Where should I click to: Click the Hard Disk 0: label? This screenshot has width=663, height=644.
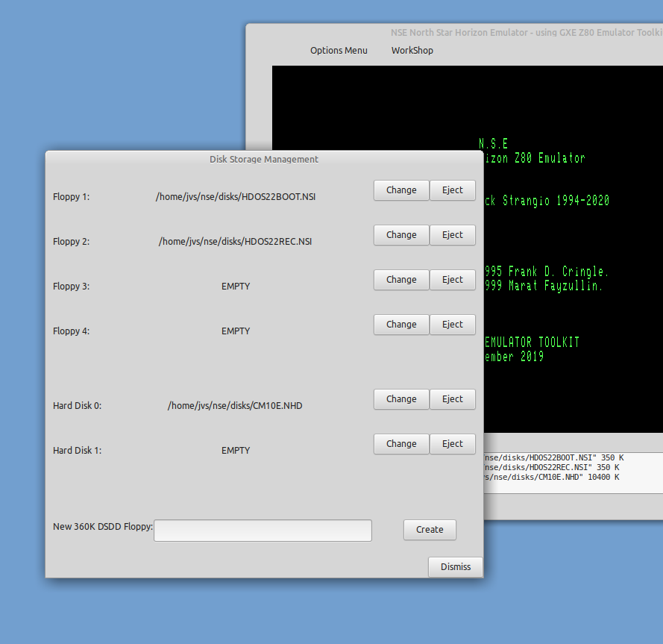[x=77, y=406]
